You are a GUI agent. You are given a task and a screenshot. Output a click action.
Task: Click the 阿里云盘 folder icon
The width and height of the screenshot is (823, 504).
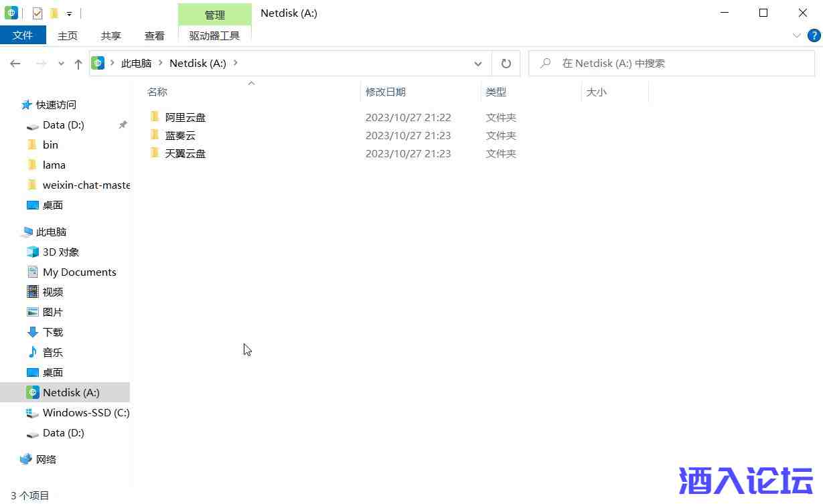(155, 116)
